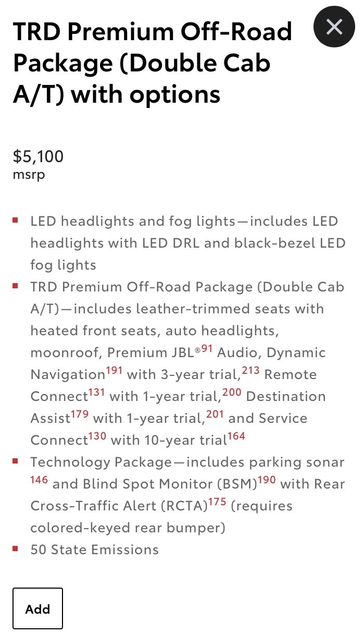Image resolution: width=364 pixels, height=634 pixels.
Task: Open footnote 201 before 'and Service'
Action: pos(215,415)
